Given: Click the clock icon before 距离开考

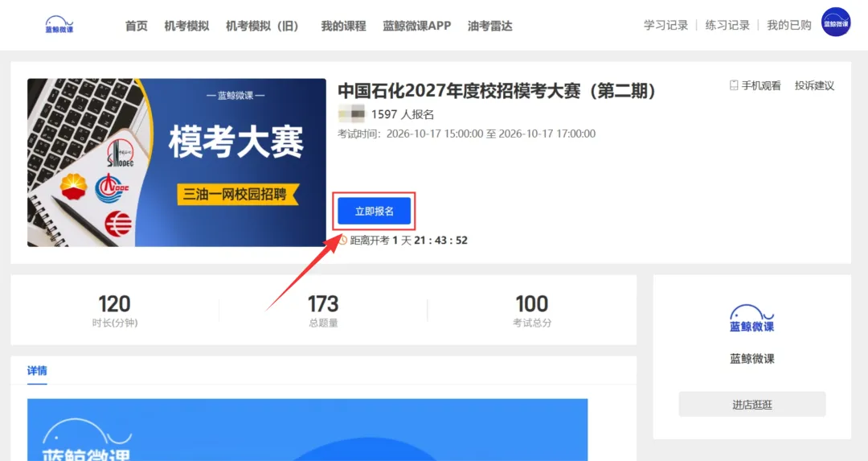Looking at the screenshot, I should tap(342, 240).
